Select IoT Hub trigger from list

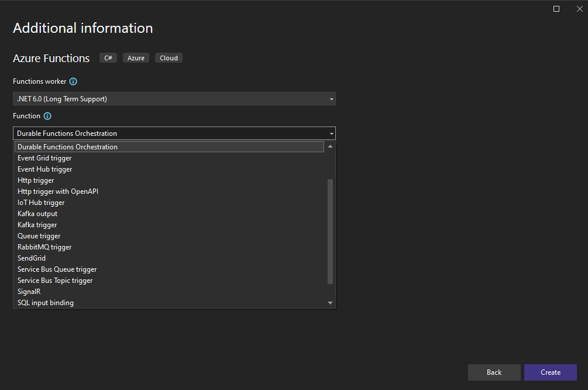[41, 203]
